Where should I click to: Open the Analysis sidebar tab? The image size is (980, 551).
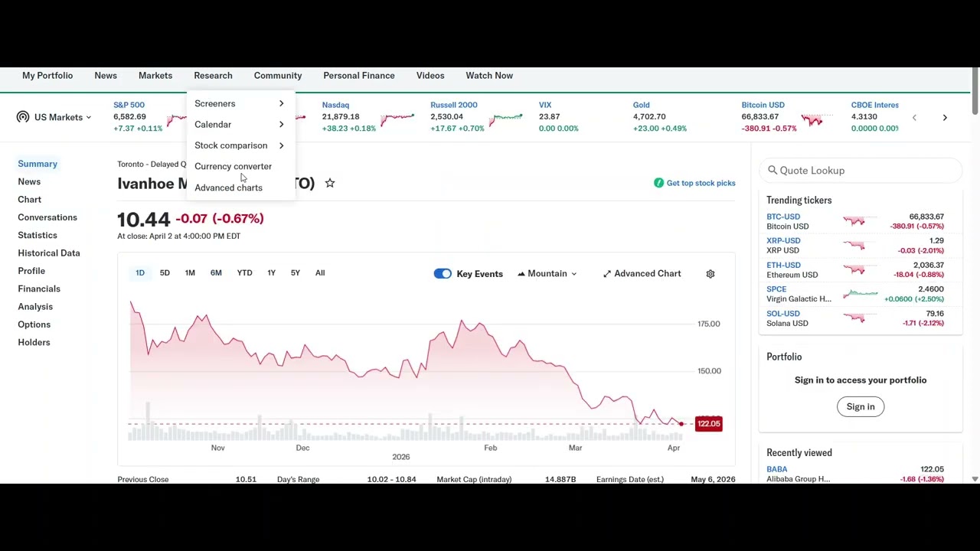(35, 307)
